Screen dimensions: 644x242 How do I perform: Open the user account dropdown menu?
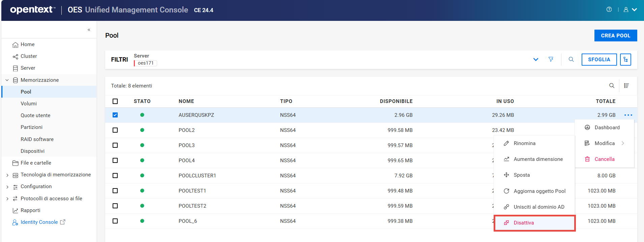point(630,10)
